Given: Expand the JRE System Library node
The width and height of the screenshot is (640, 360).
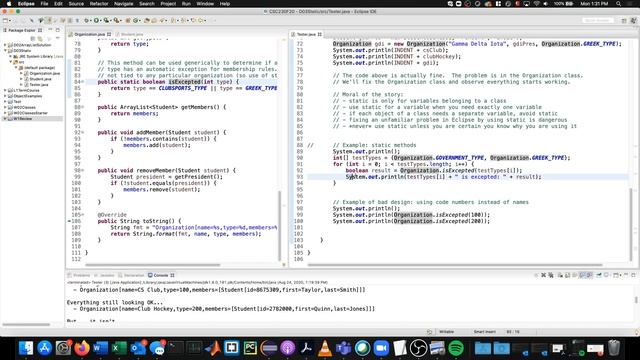Looking at the screenshot, I should 11,56.
